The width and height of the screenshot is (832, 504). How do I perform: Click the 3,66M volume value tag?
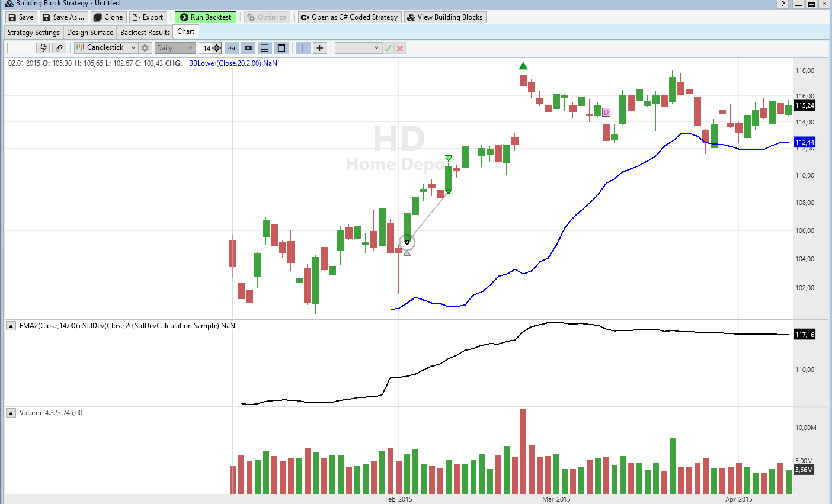click(x=804, y=470)
